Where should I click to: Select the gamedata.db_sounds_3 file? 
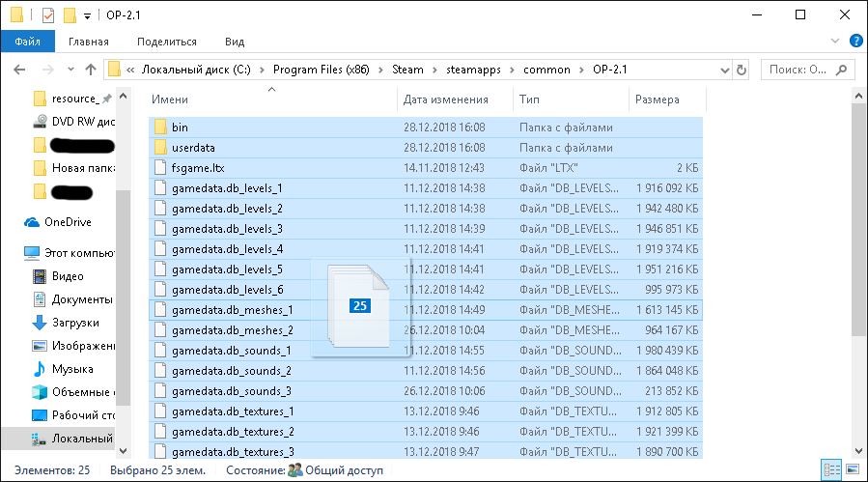pos(426,391)
